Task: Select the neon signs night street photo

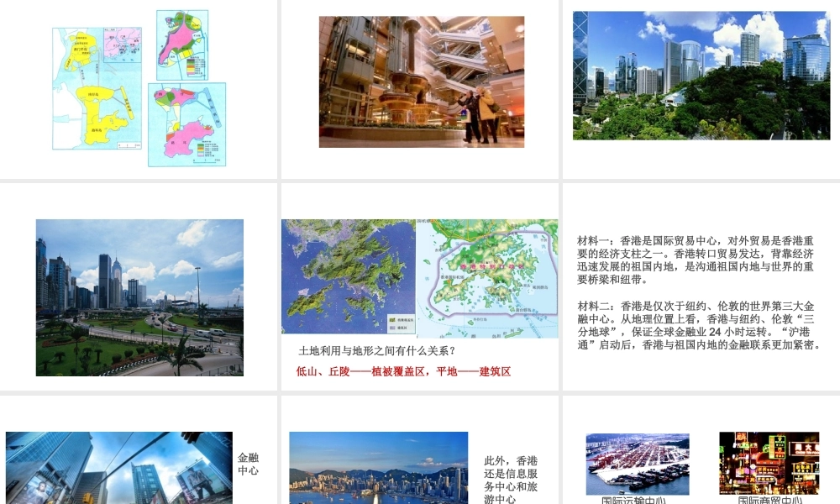Action: click(769, 463)
